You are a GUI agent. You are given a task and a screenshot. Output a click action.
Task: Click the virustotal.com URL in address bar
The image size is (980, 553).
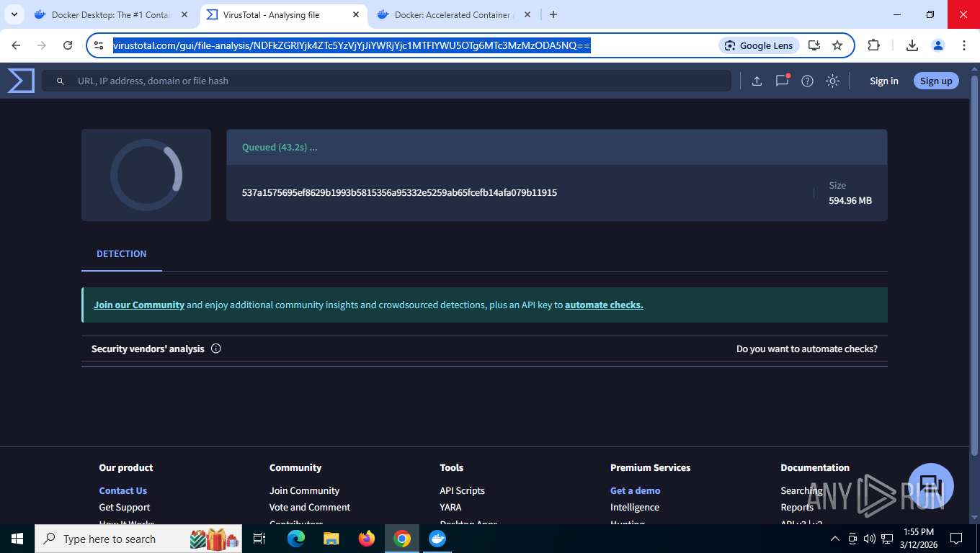pos(352,45)
